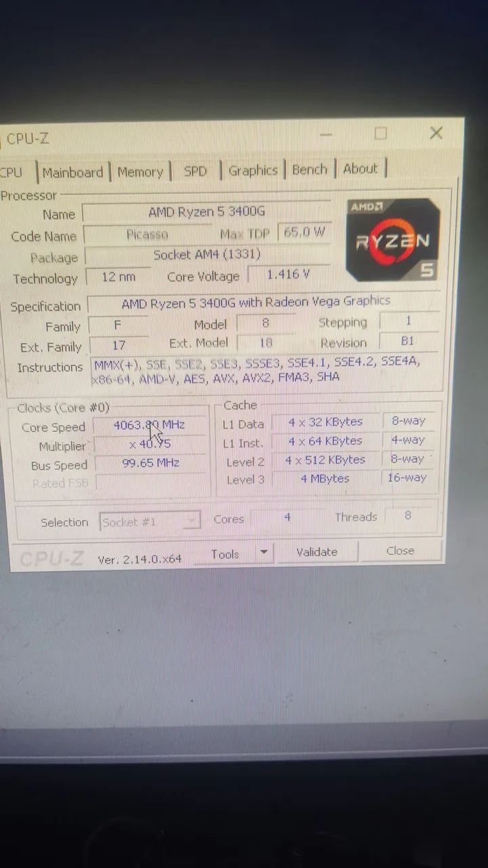The height and width of the screenshot is (868, 488).
Task: Show the About tab
Action: point(360,168)
